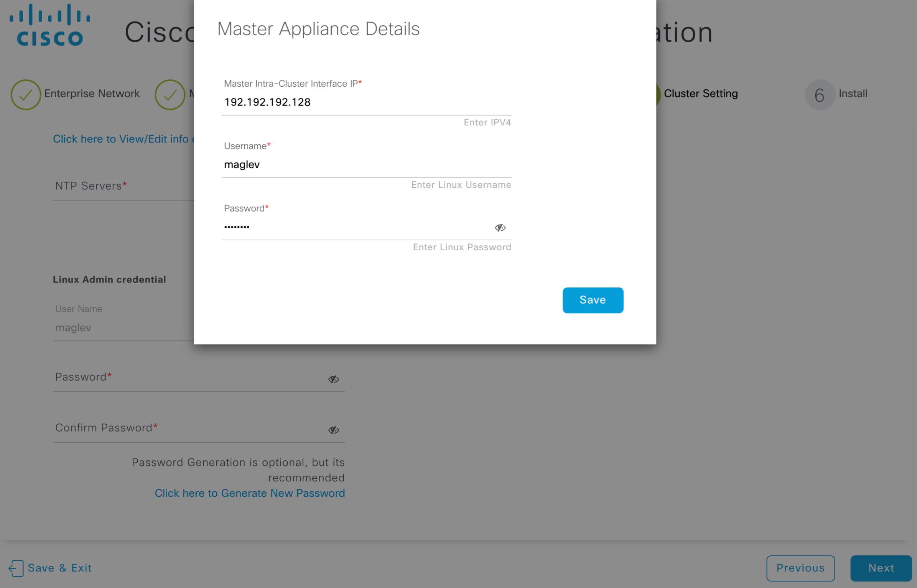Toggle password visibility in Master Appliance dialog

tap(500, 228)
